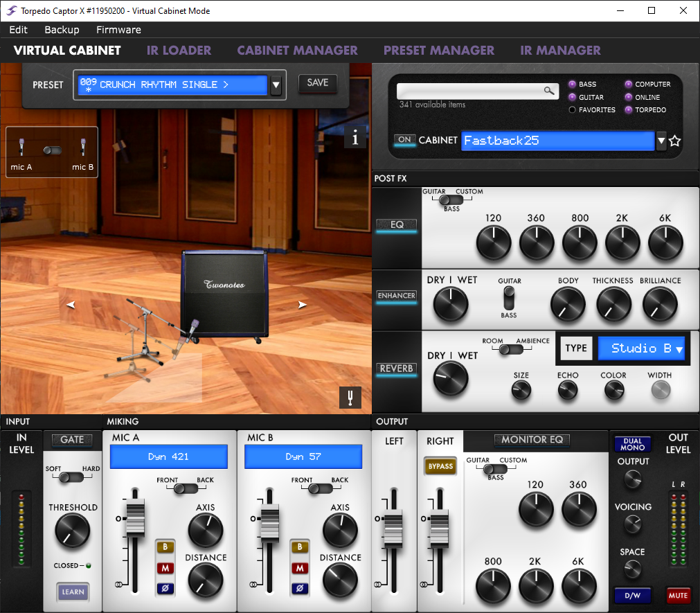
Task: Open the MIC A Dyn 421 microphone selector
Action: coord(169,456)
